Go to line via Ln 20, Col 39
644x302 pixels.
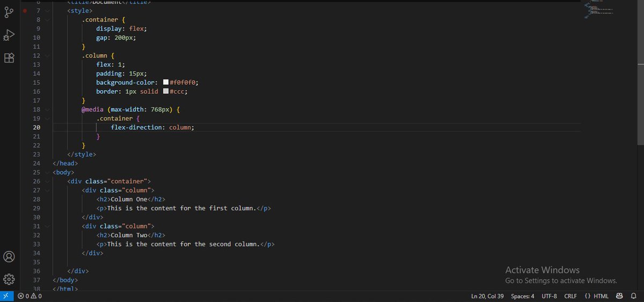coord(487,296)
